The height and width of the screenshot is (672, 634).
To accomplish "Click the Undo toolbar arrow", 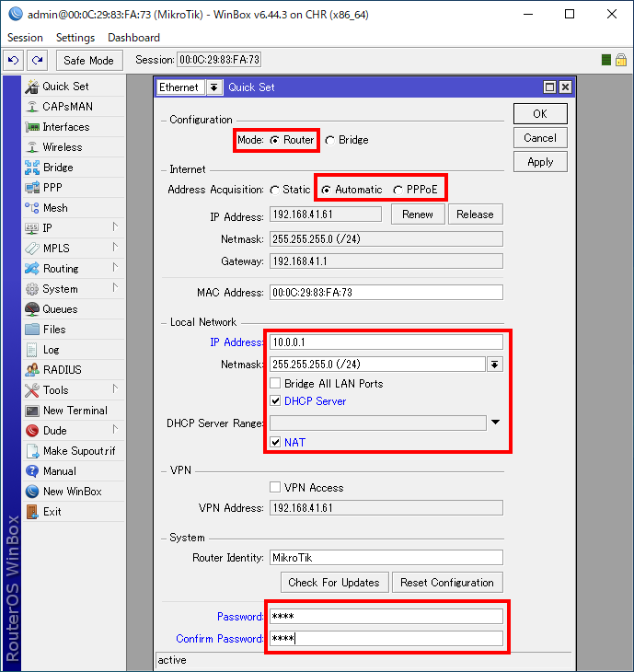I will [13, 60].
